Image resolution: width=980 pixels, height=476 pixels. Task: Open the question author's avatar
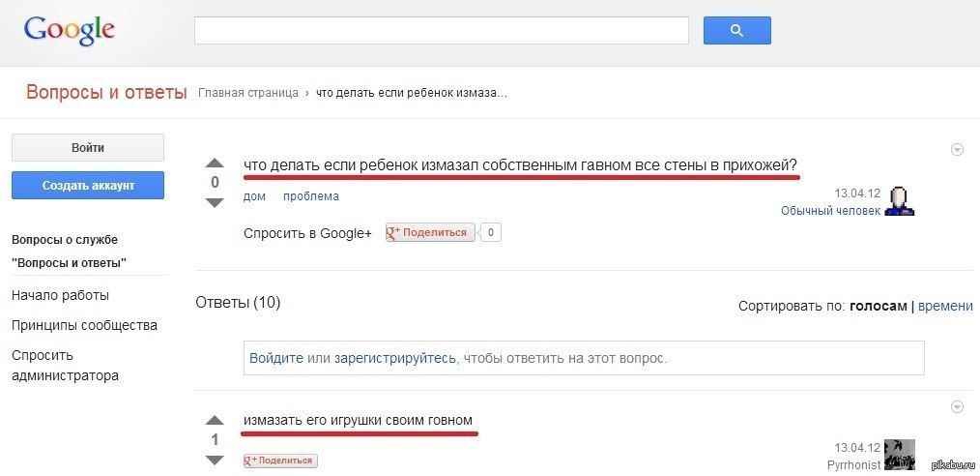point(901,199)
